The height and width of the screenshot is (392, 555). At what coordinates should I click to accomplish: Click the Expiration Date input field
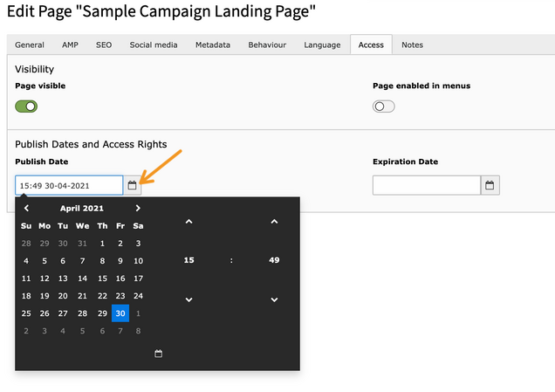click(x=427, y=185)
